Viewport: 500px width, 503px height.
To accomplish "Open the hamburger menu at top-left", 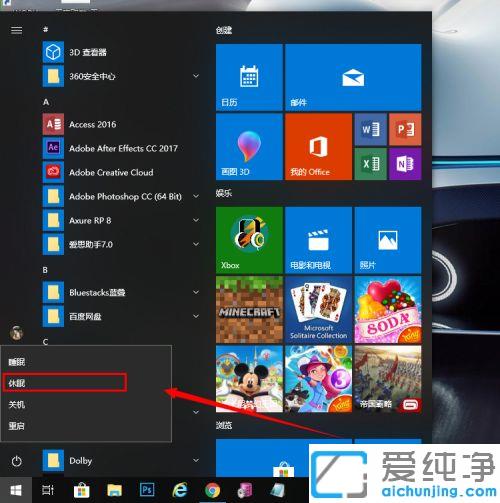I will click(16, 31).
